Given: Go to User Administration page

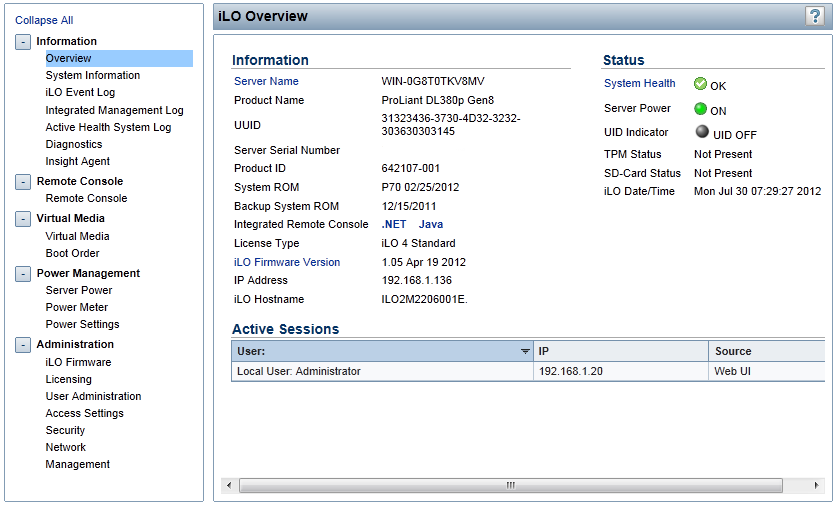Looking at the screenshot, I should pyautogui.click(x=93, y=396).
